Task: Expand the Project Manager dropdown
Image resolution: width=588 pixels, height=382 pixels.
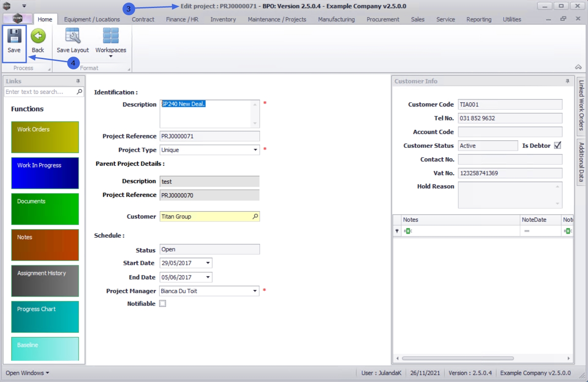Action: 255,291
